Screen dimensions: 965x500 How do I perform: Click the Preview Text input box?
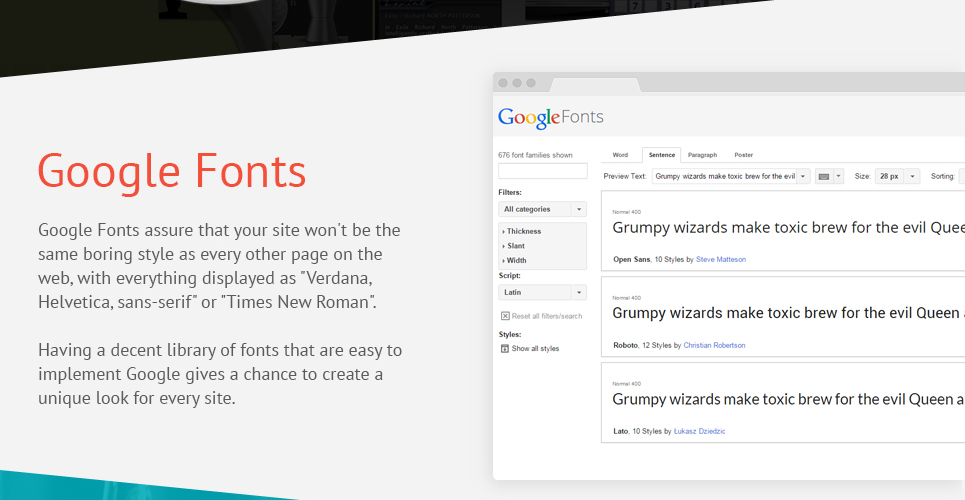click(x=724, y=177)
